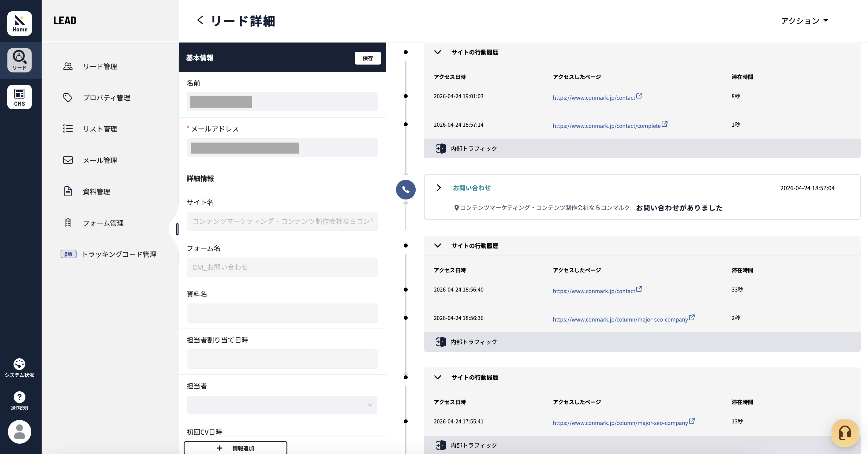
Task: Select the リード icon in the sidebar
Action: pyautogui.click(x=20, y=60)
